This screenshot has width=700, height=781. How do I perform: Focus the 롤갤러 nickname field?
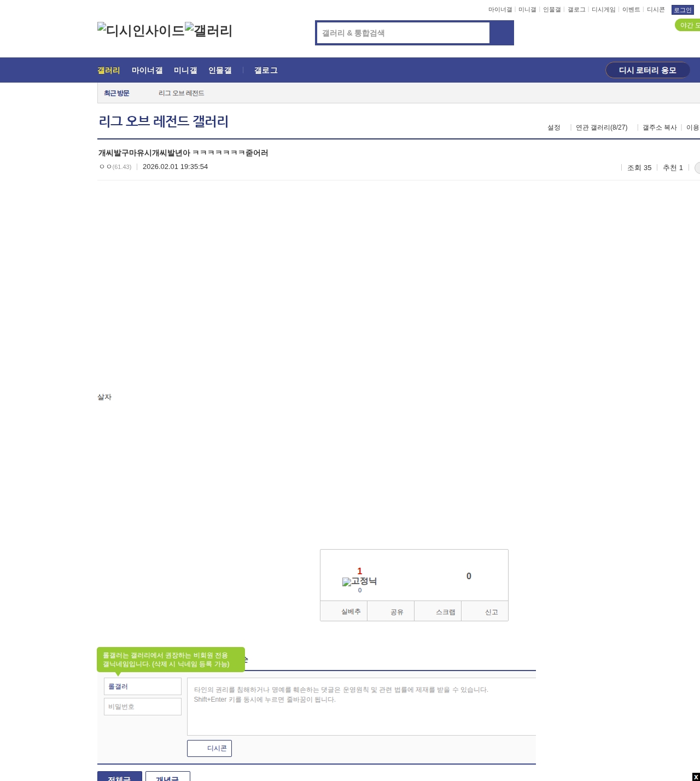[143, 686]
